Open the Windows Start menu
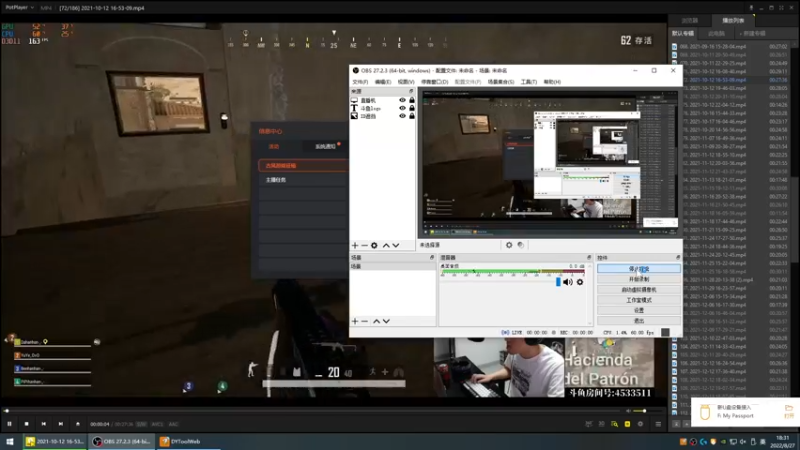Viewport: 800px width, 450px height. [x=10, y=441]
